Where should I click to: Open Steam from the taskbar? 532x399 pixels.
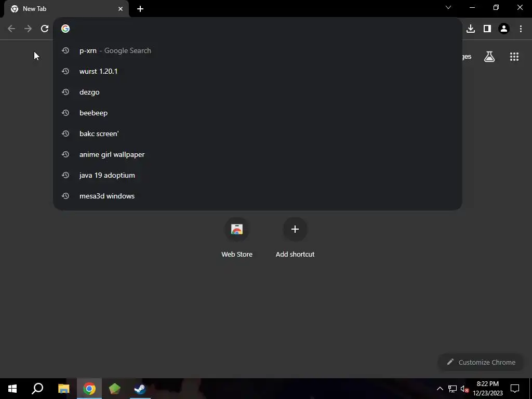pyautogui.click(x=140, y=389)
